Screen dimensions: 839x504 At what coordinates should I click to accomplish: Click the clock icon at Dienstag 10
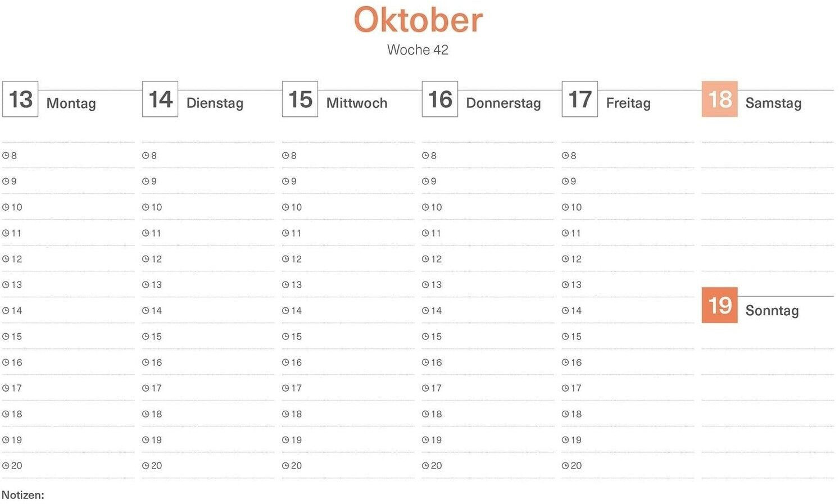tap(146, 207)
